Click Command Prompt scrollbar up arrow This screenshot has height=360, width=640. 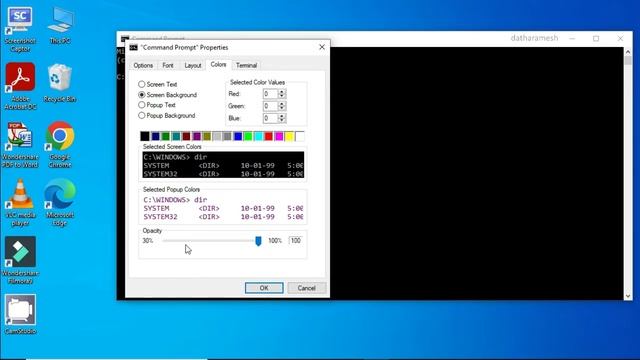tap(628, 51)
